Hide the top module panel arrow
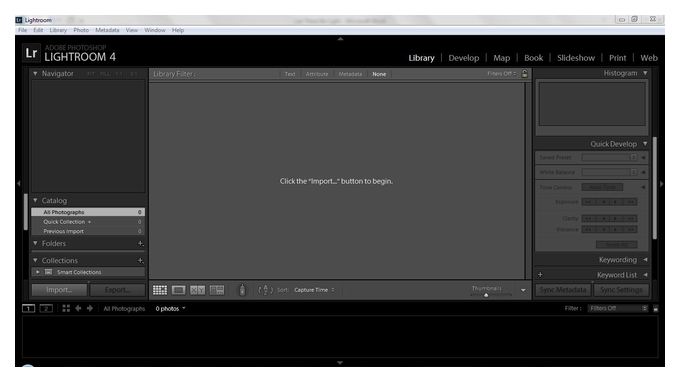680x382 pixels. point(340,39)
